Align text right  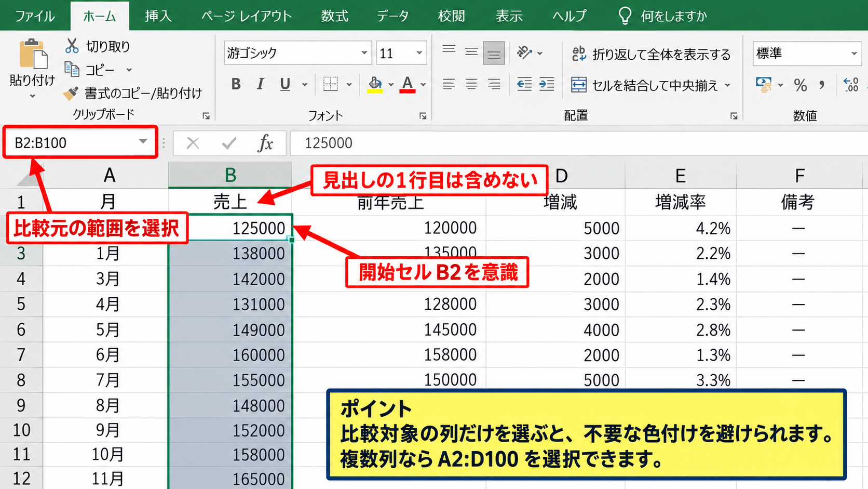(x=494, y=84)
